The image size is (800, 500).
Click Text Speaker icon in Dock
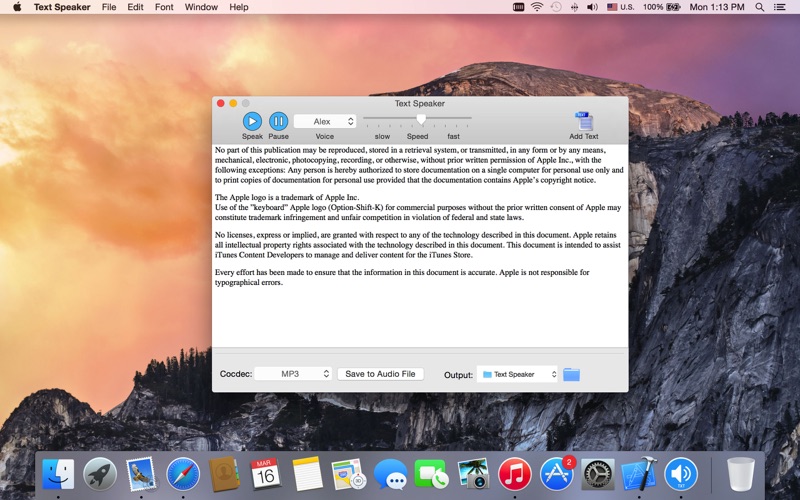pyautogui.click(x=681, y=474)
